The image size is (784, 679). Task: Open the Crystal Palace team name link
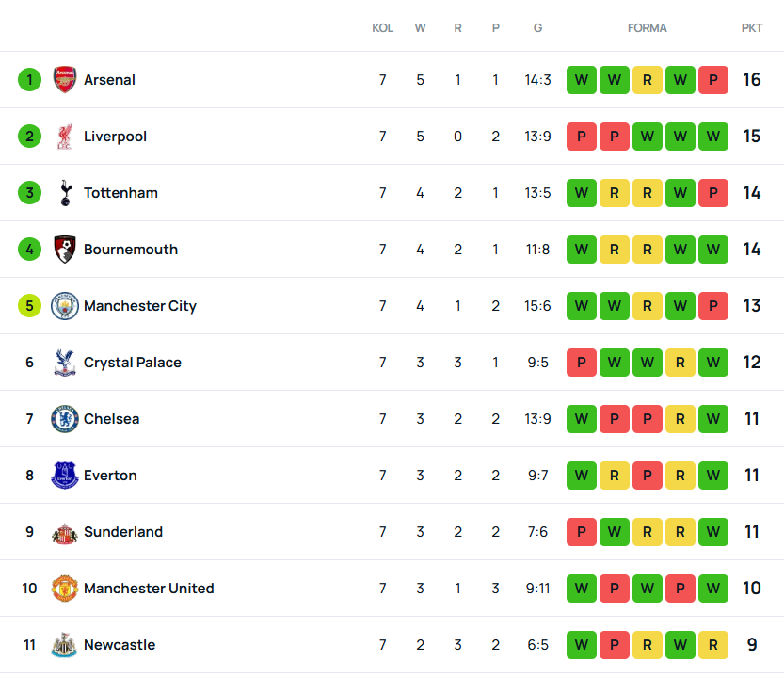(x=132, y=363)
